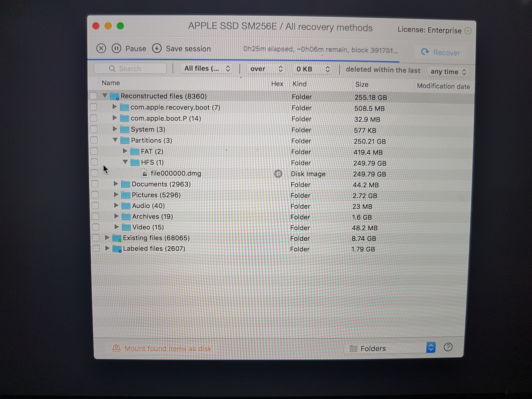Click the Mount found items disk icon

[x=117, y=348]
